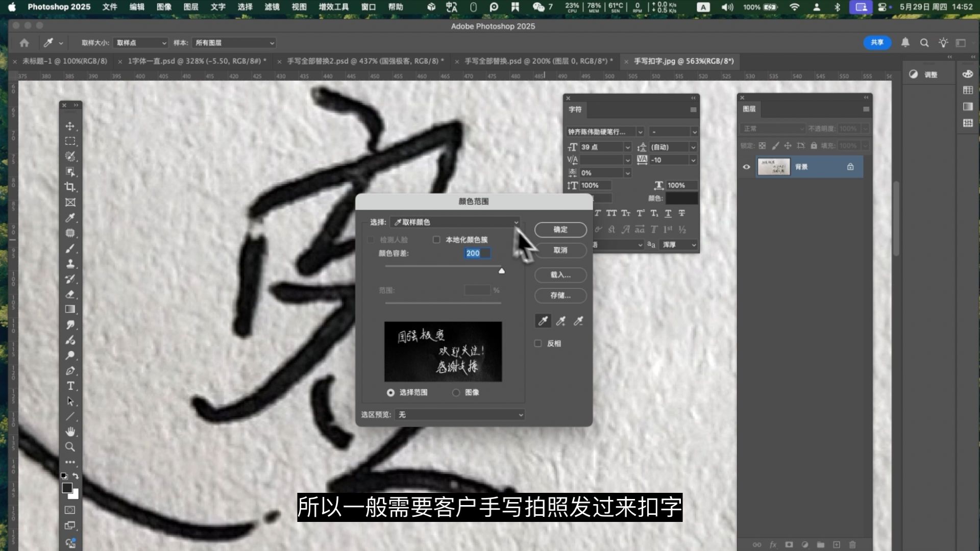Click the lock icon on 背景 layer
Image resolution: width=980 pixels, height=551 pixels.
[850, 167]
